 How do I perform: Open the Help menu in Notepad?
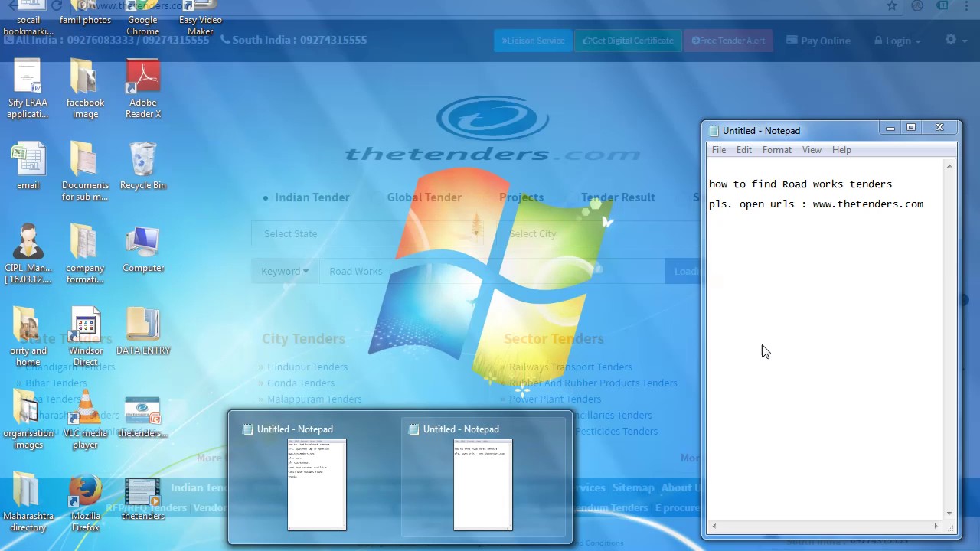tap(841, 150)
